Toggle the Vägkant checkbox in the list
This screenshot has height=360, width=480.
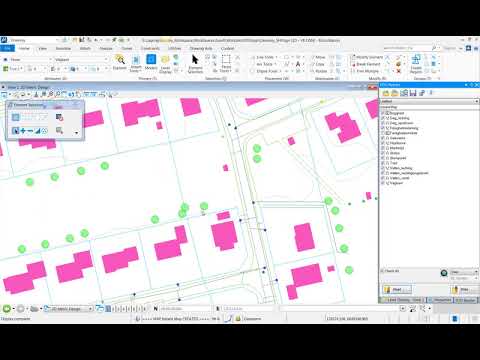click(383, 183)
